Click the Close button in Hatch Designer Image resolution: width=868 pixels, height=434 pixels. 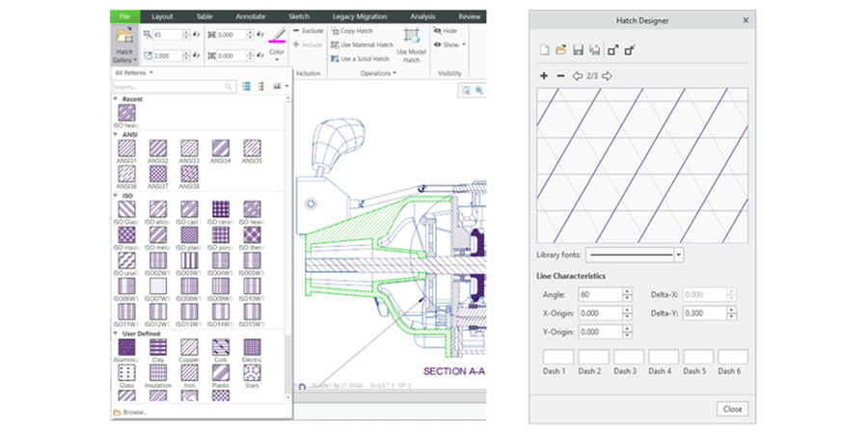pyautogui.click(x=732, y=409)
